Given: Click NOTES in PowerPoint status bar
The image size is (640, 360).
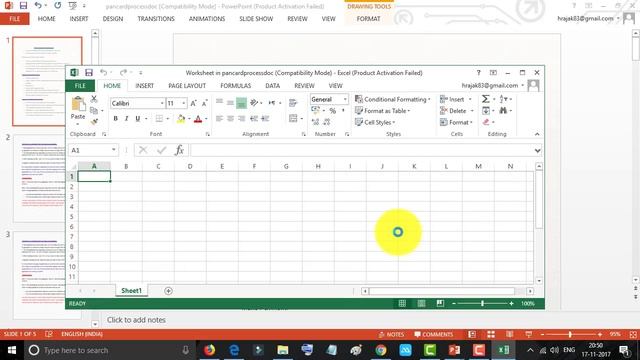Looking at the screenshot, I should point(391,334).
